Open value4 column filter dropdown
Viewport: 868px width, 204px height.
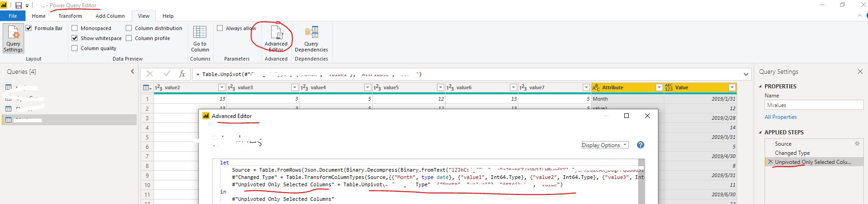click(x=367, y=87)
